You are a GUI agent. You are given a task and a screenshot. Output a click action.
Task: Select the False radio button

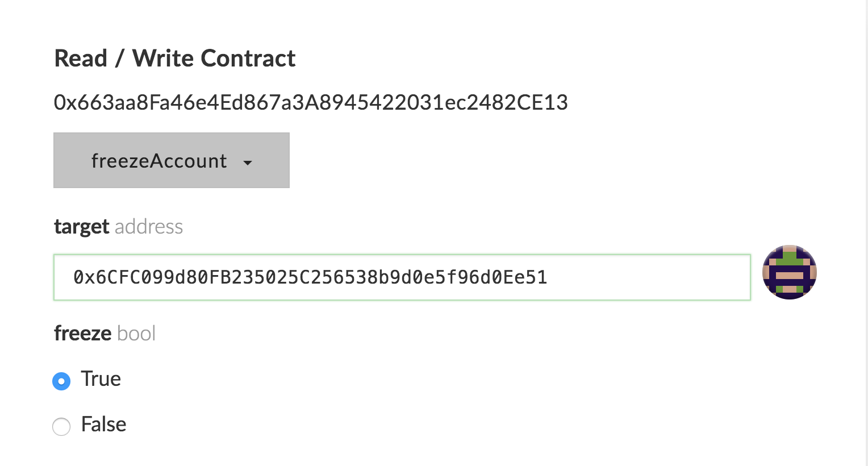(61, 426)
